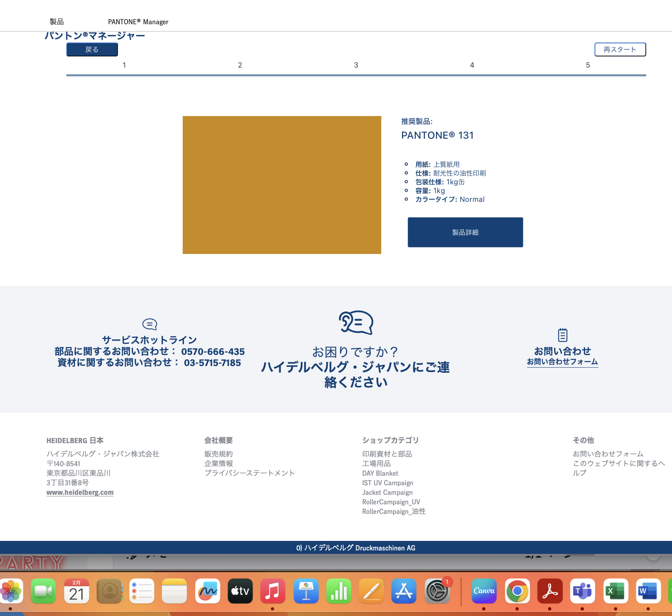
Task: Click the service hotline chat bubble icon
Action: (x=150, y=324)
